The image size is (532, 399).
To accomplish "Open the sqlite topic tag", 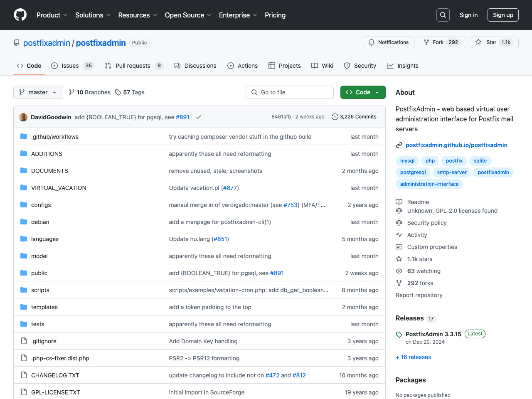I will tap(480, 161).
